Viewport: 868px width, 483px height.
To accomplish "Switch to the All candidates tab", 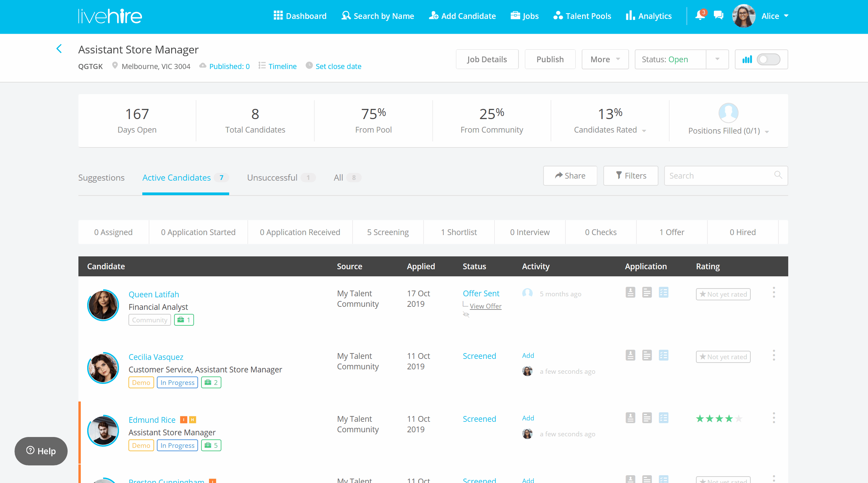I will point(347,178).
